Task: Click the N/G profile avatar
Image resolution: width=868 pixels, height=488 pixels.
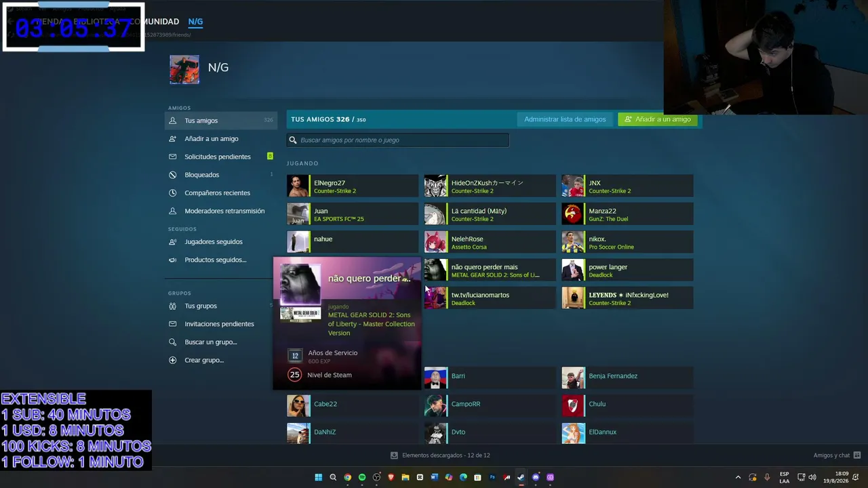Action: click(x=184, y=70)
